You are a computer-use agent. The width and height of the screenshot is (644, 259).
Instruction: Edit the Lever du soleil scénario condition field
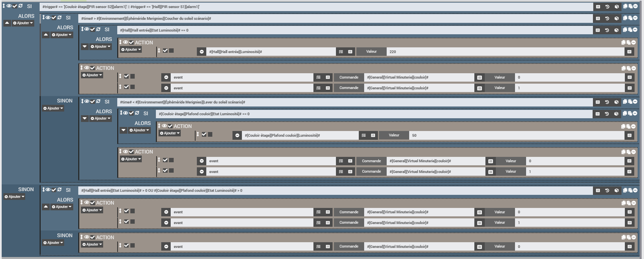[355, 102]
